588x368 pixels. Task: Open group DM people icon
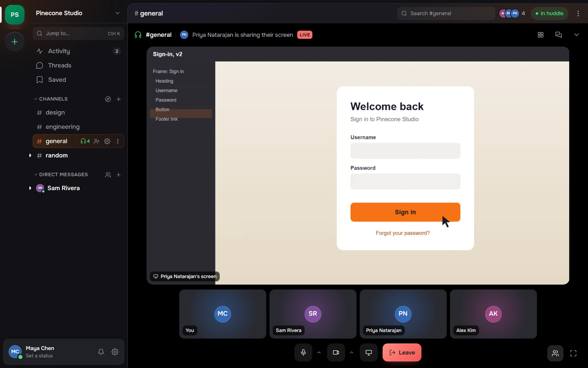pos(108,175)
